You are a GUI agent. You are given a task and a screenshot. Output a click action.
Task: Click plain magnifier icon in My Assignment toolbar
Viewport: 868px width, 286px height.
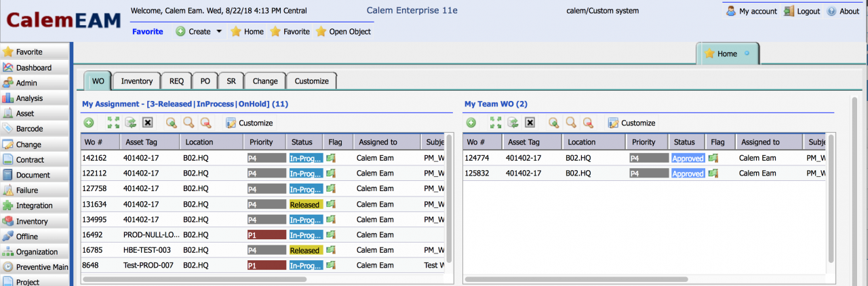(189, 123)
